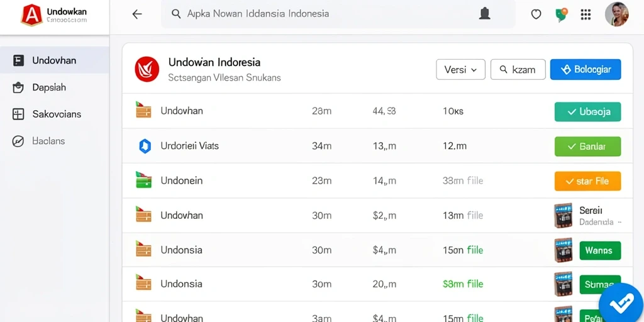Click the Dapsiah sidebar icon

pyautogui.click(x=18, y=87)
